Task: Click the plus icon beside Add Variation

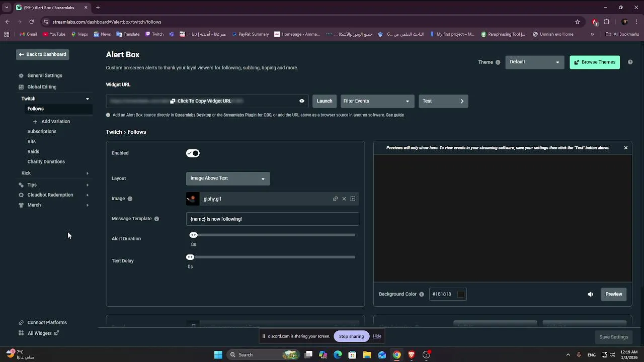Action: click(x=35, y=122)
